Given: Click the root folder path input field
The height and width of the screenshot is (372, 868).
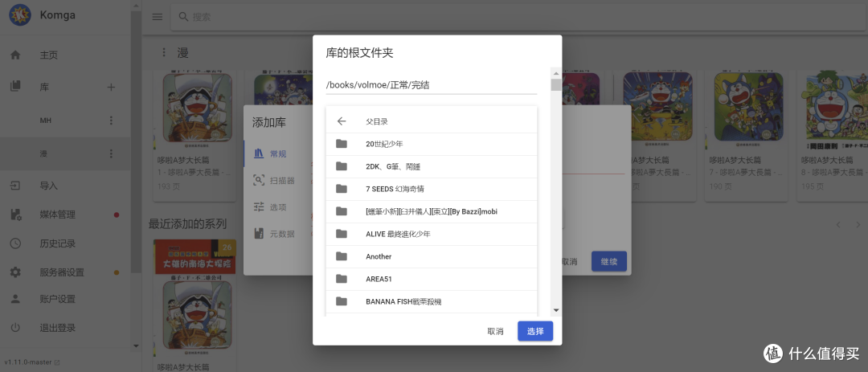Looking at the screenshot, I should (x=432, y=84).
